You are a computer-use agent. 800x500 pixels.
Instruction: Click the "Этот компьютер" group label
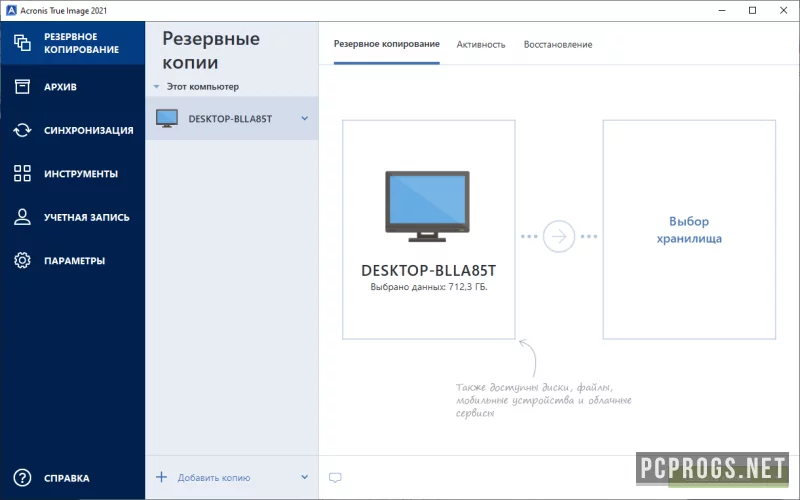(x=203, y=87)
